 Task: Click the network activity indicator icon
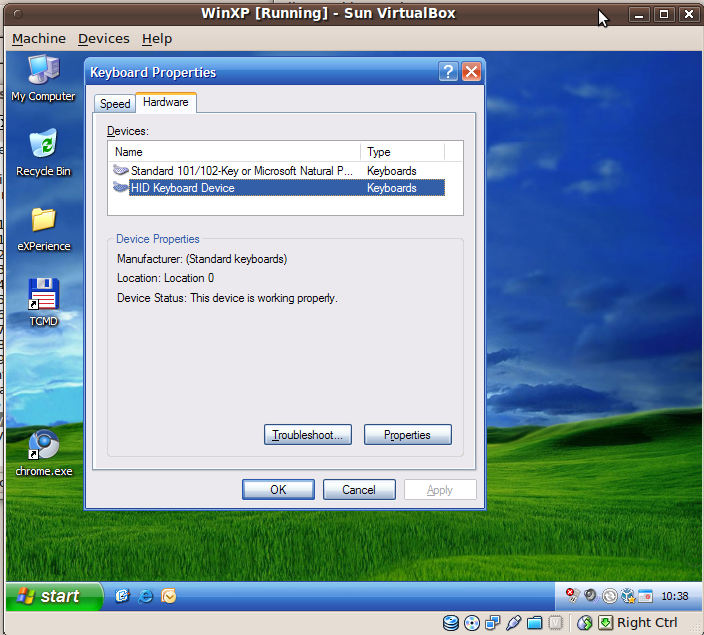493,623
